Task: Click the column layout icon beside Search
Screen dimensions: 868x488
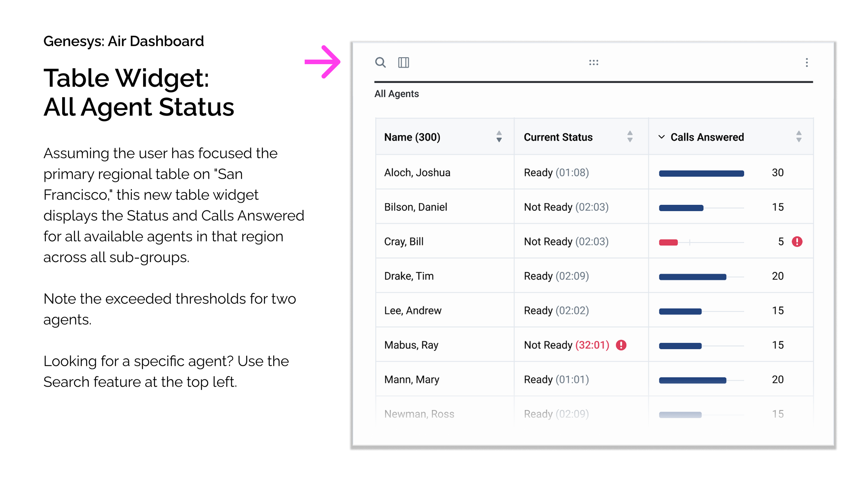Action: pyautogui.click(x=404, y=63)
